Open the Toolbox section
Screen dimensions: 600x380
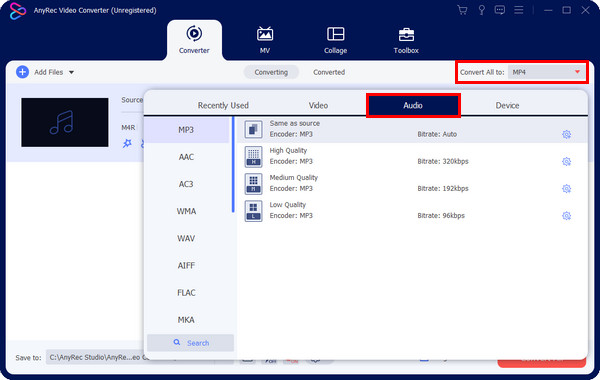(x=406, y=40)
